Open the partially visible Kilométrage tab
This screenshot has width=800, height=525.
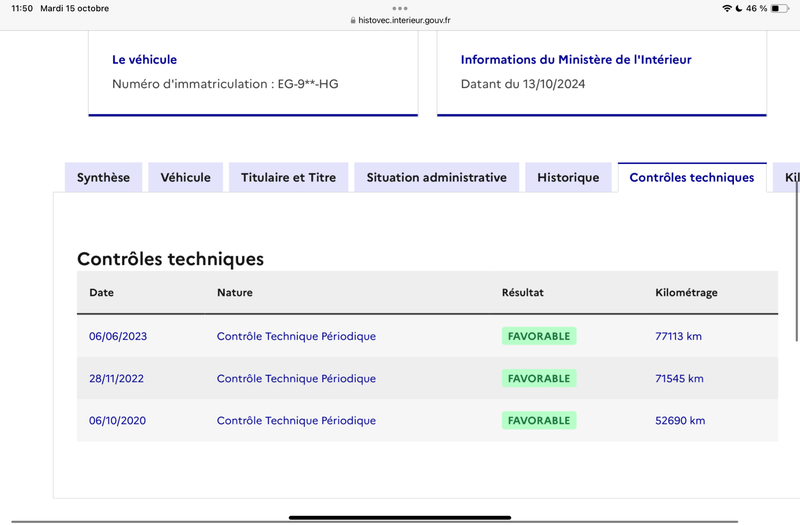point(788,178)
